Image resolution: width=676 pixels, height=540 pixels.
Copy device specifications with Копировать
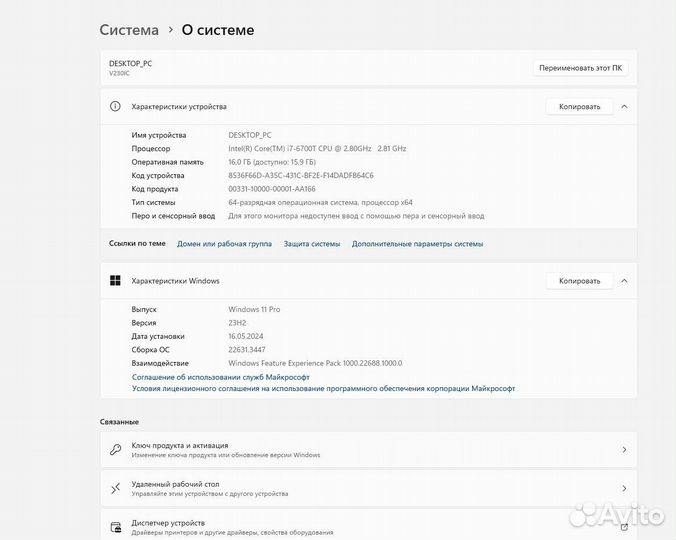pos(579,106)
